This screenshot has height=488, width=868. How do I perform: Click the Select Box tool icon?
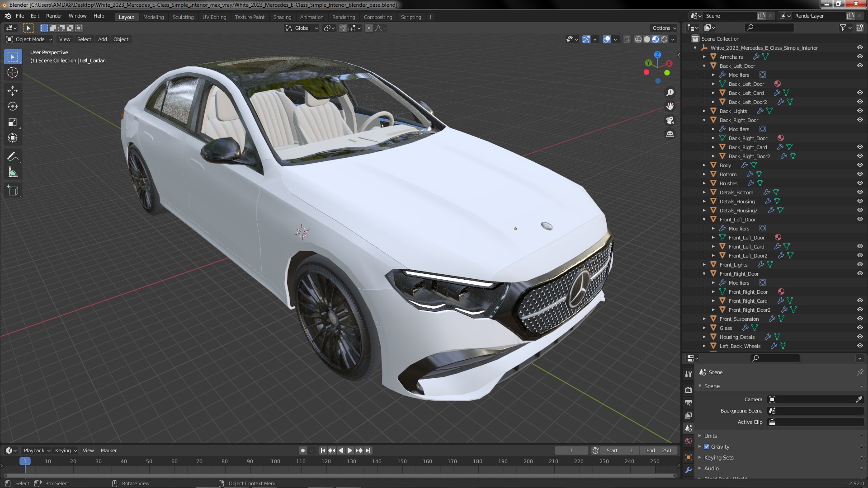coord(13,57)
